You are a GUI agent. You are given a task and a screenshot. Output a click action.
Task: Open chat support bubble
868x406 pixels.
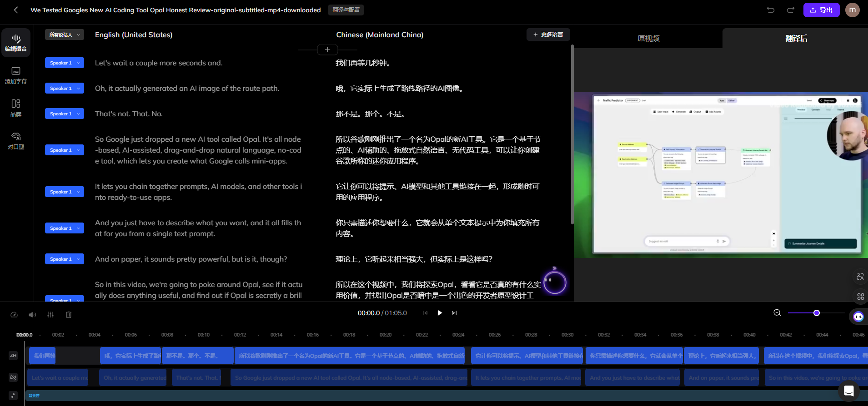click(848, 391)
